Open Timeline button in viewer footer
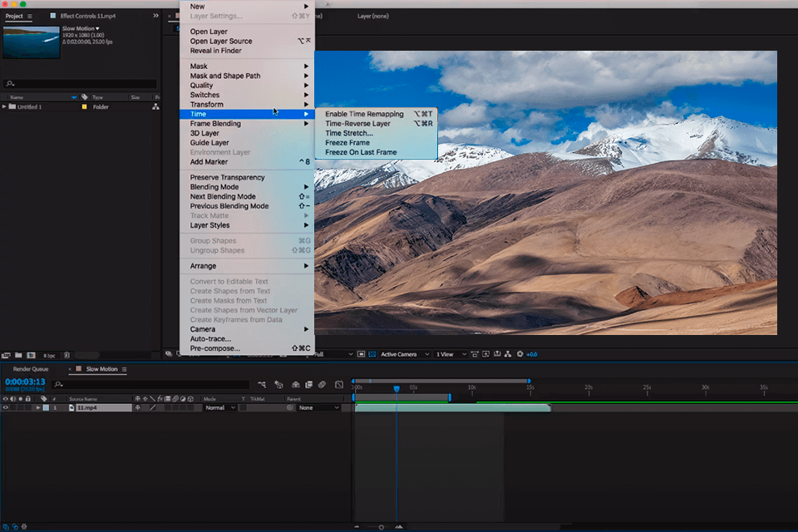The image size is (798, 532). click(x=497, y=354)
